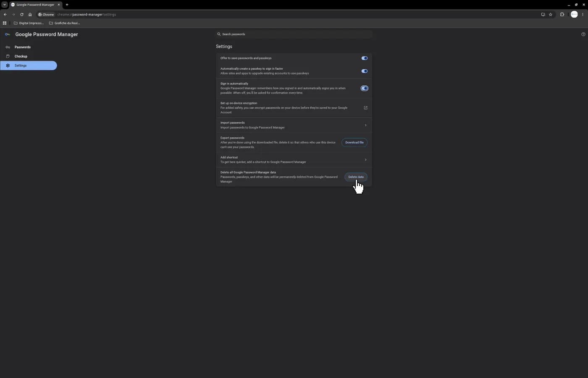Bookmark this page with the star icon

pyautogui.click(x=551, y=14)
